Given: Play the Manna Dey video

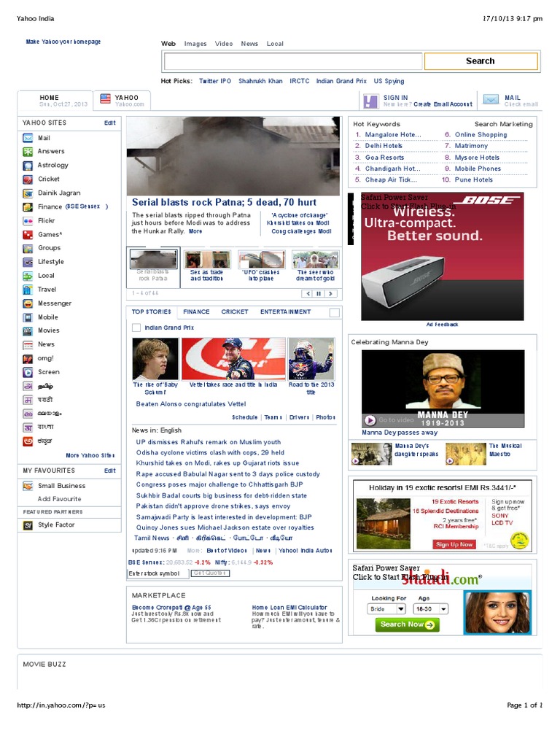Looking at the screenshot, I should [370, 420].
